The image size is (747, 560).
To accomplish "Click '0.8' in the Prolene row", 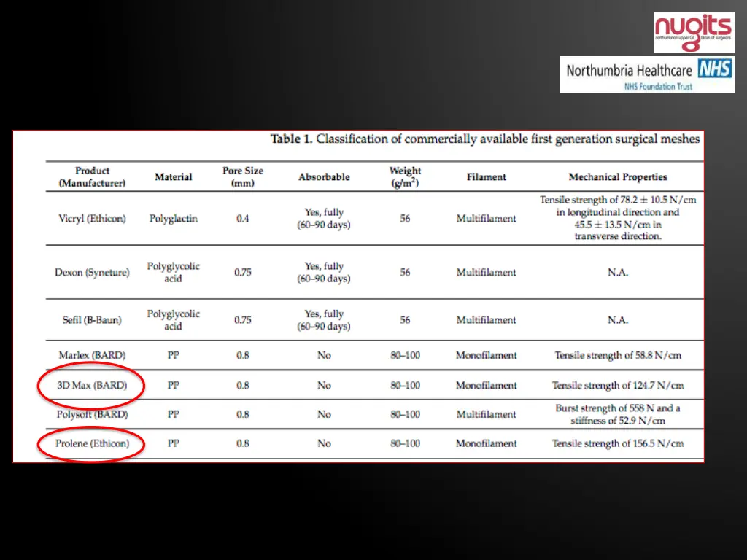I will pyautogui.click(x=242, y=443).
